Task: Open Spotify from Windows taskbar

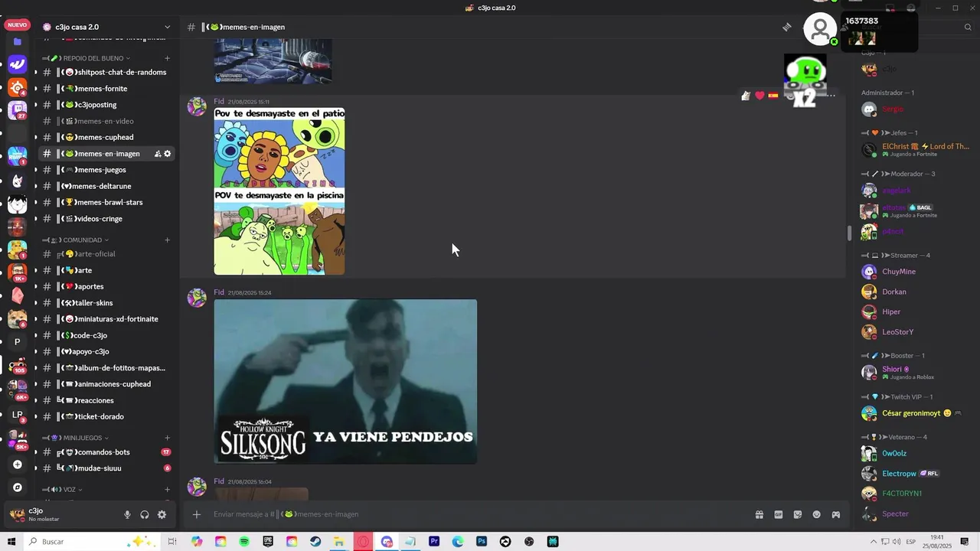Action: click(x=244, y=542)
